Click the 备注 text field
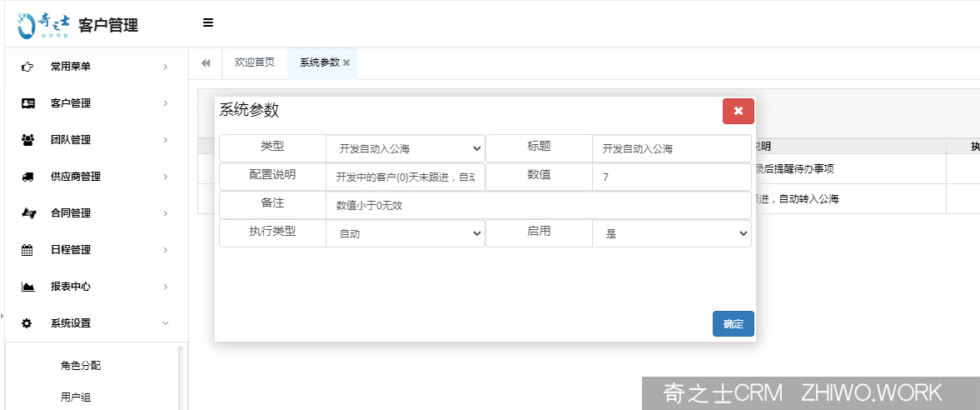The image size is (980, 410). click(538, 206)
